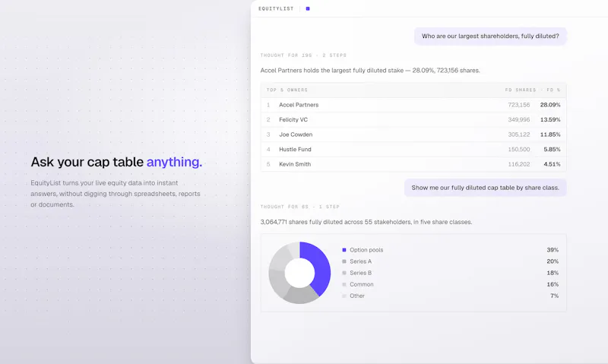Select the 'Show me our fully diluted cap table' bubble
This screenshot has height=364, width=608.
pos(485,188)
